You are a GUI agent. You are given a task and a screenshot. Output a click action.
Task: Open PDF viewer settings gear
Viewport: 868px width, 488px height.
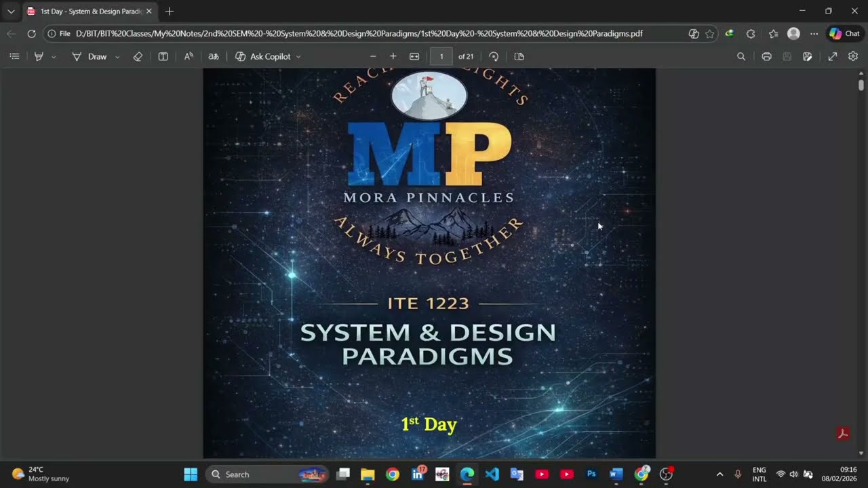853,56
